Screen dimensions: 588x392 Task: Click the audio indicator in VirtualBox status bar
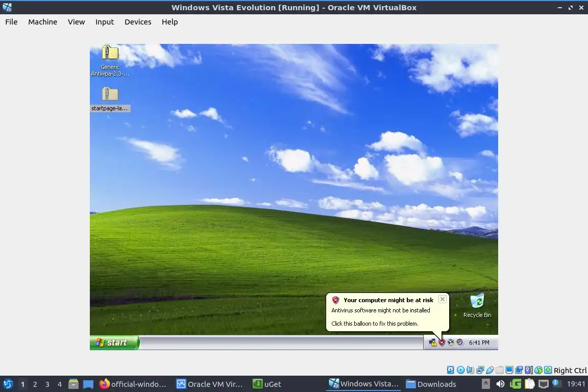click(x=470, y=370)
